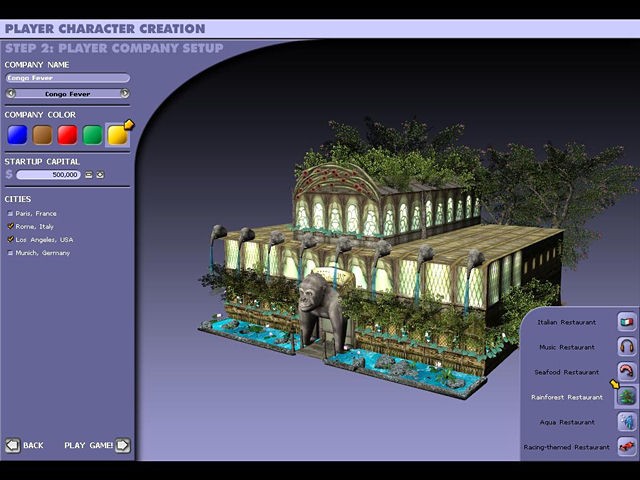Viewport: 640px width, 480px height.
Task: Choose the Aqua Restaurant icon
Action: pos(627,422)
